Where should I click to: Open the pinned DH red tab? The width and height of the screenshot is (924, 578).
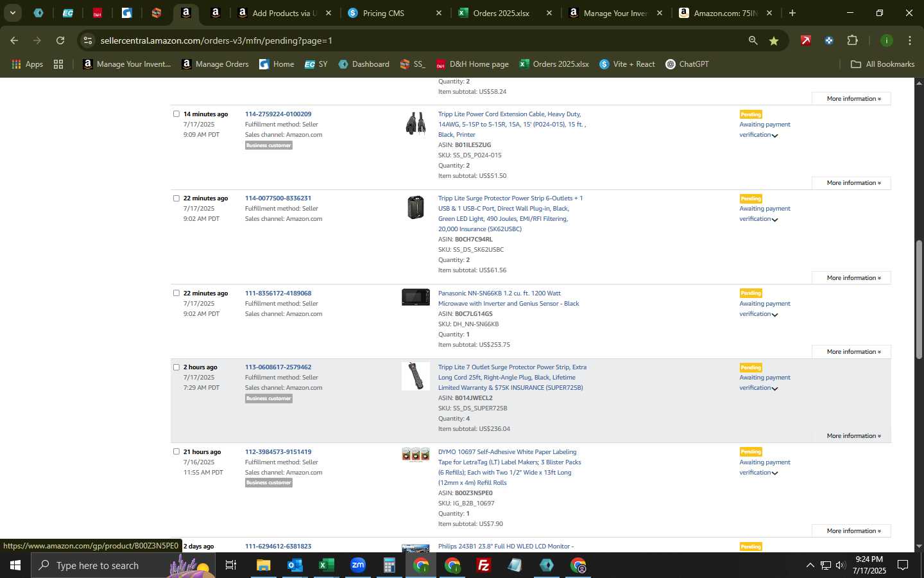(97, 13)
